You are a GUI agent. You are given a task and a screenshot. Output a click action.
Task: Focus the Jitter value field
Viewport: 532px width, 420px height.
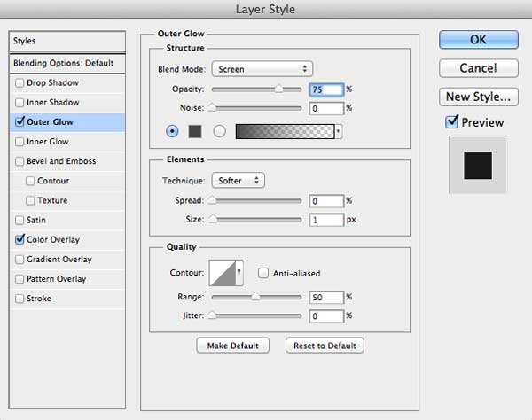326,316
